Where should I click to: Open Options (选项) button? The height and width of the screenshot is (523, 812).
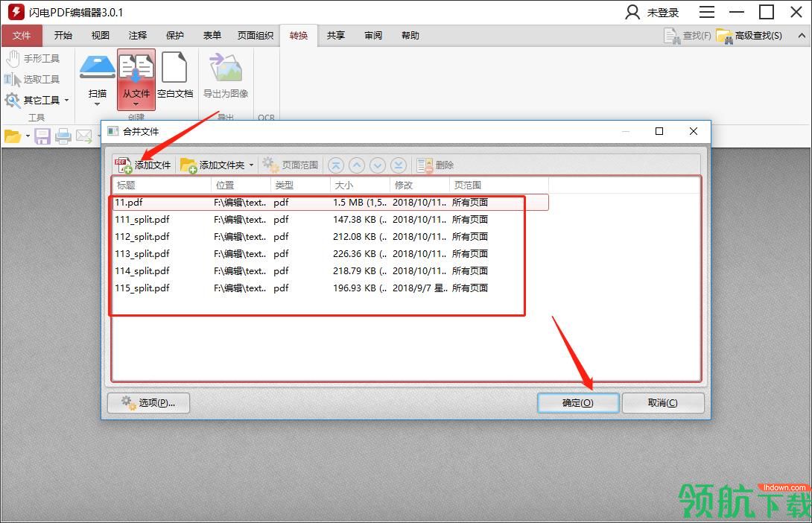(148, 403)
